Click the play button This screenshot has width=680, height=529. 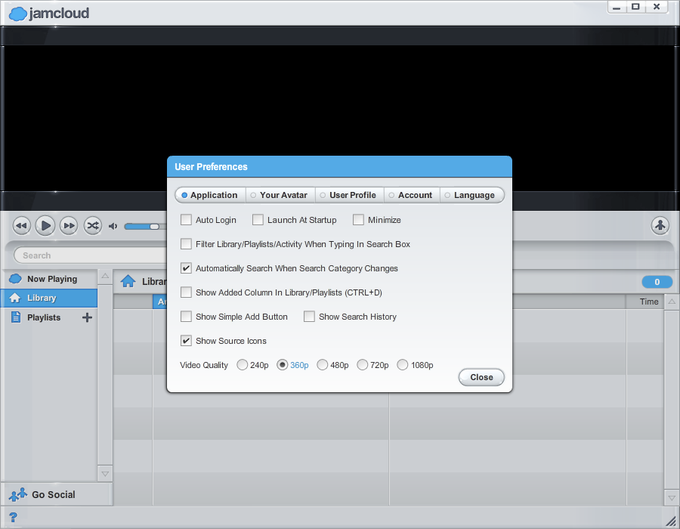pyautogui.click(x=45, y=225)
